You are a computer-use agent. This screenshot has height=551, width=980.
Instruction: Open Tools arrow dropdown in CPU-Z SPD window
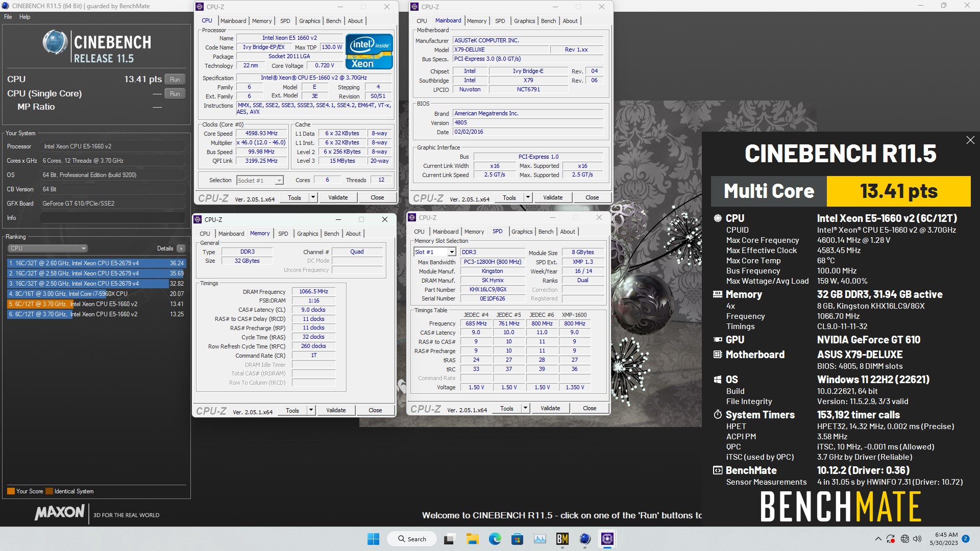(525, 408)
